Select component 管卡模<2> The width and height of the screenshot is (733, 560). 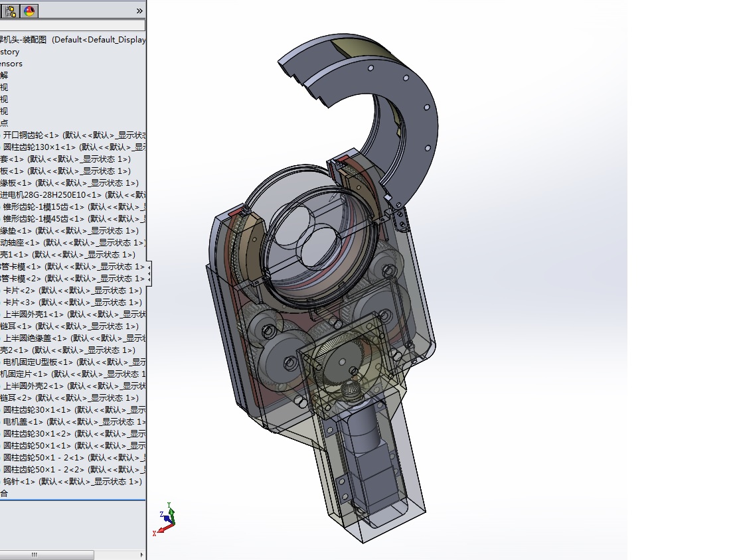(72, 279)
